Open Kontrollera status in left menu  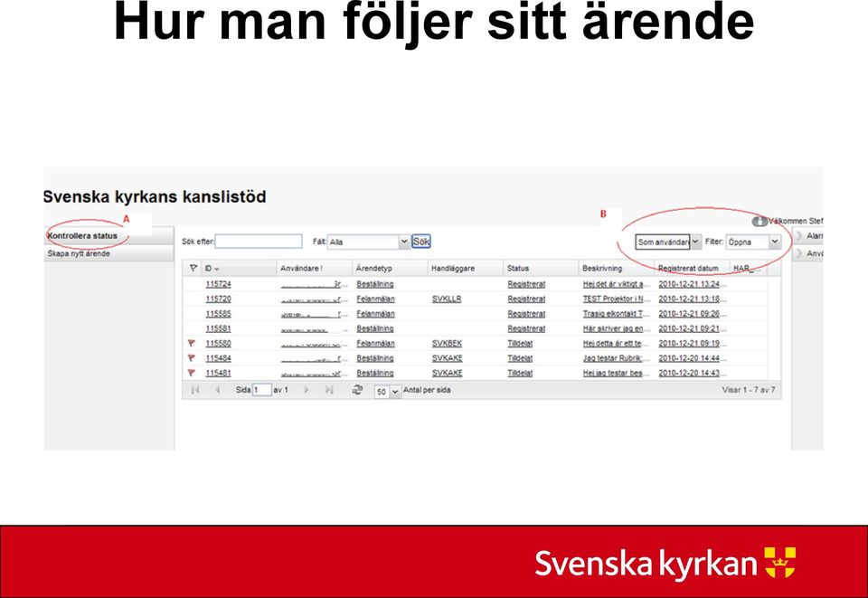click(82, 236)
